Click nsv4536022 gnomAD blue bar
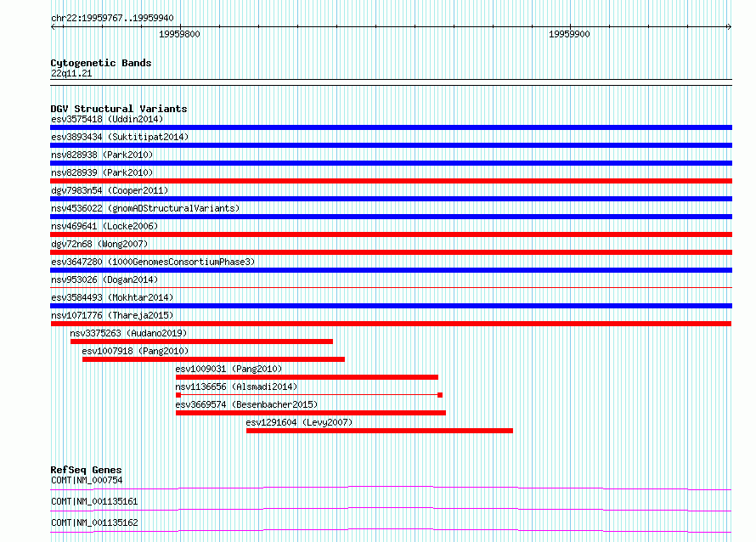Viewport: 756px width, 542px height. click(391, 217)
